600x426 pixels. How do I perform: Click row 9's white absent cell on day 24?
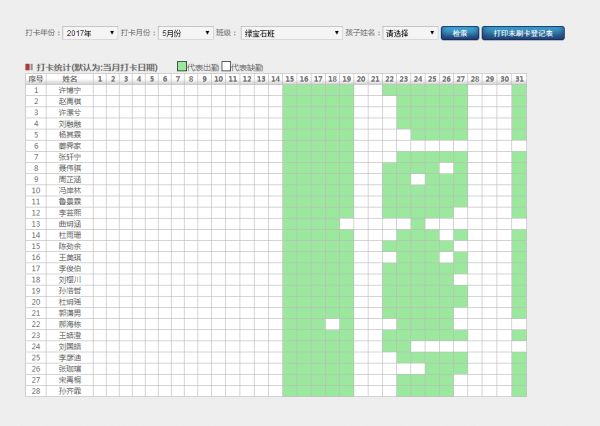(x=418, y=179)
